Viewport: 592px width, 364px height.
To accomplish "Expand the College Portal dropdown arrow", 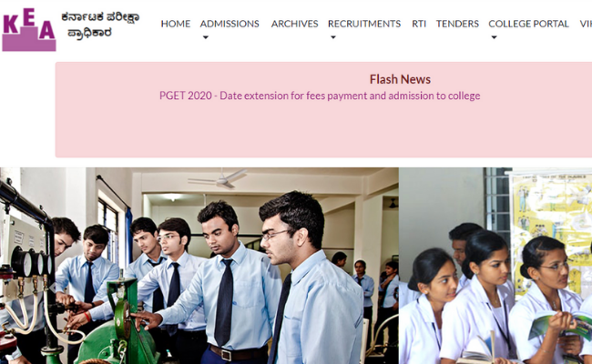I will pos(494,37).
